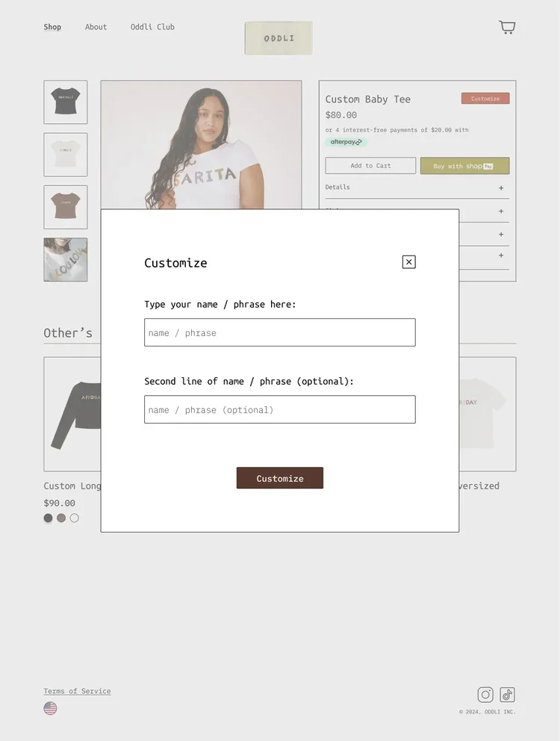Click the Add to Cart button

[370, 165]
